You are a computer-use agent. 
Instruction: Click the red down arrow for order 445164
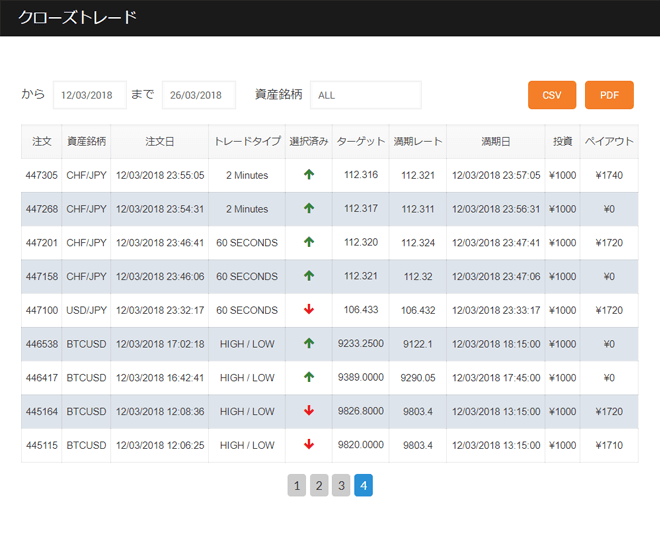pos(309,410)
